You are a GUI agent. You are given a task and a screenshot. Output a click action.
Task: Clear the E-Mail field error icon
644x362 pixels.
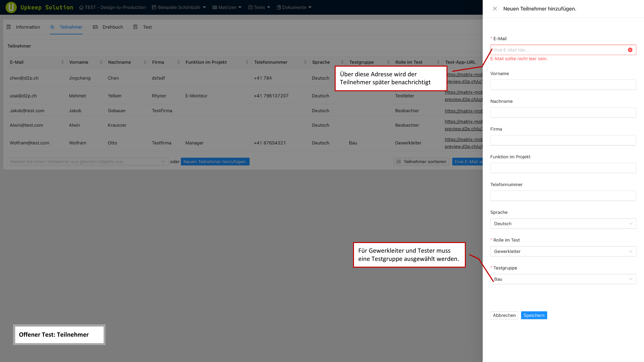click(630, 50)
